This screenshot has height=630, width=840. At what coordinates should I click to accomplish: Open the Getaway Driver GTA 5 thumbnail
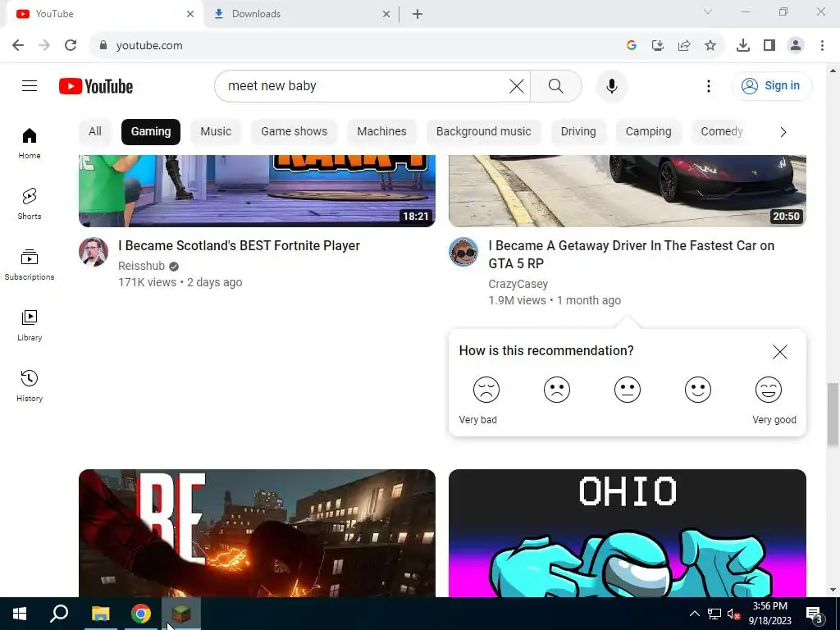point(628,190)
